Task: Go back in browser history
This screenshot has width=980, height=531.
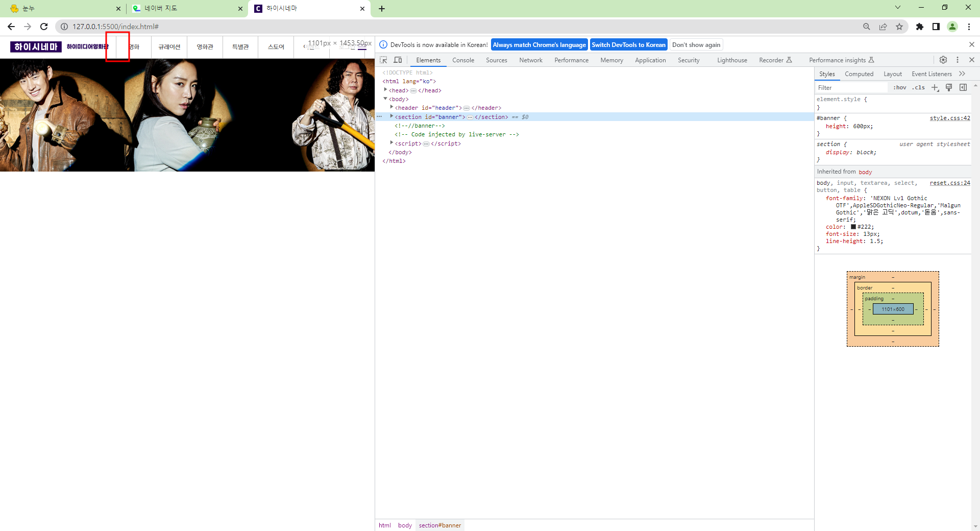Action: [x=11, y=27]
